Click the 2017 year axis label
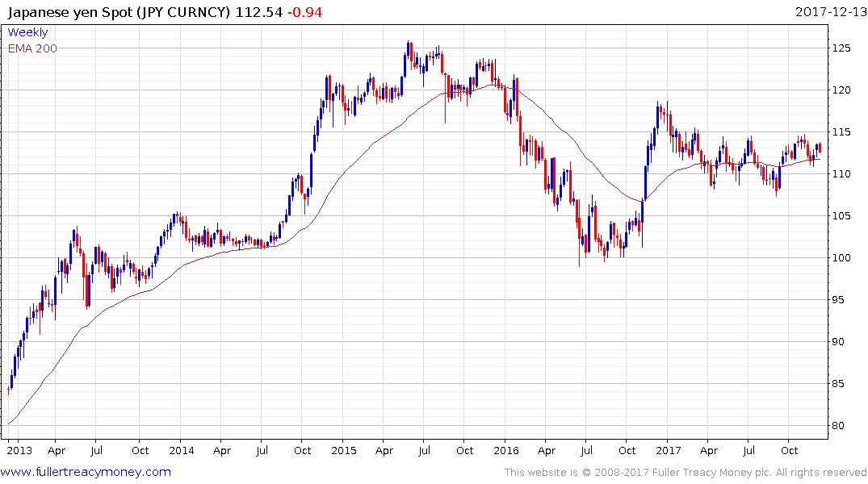This screenshot has width=868, height=484. [669, 450]
